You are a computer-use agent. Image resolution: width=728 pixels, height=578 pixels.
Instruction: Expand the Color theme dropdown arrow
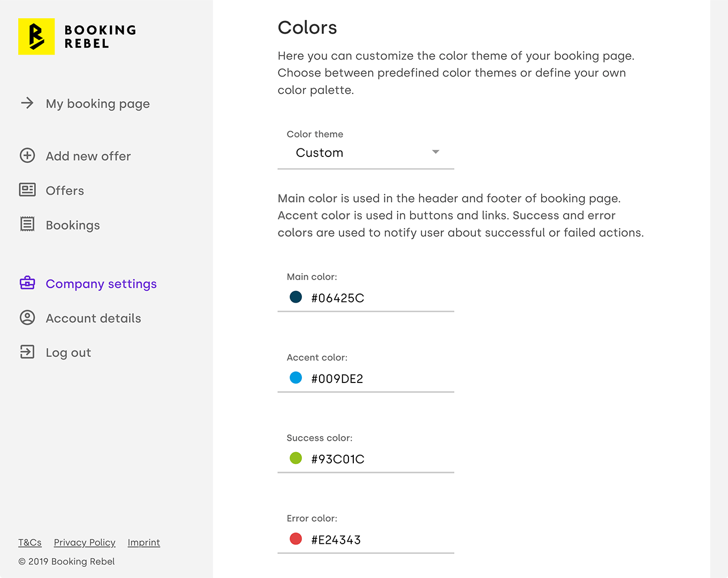(436, 152)
